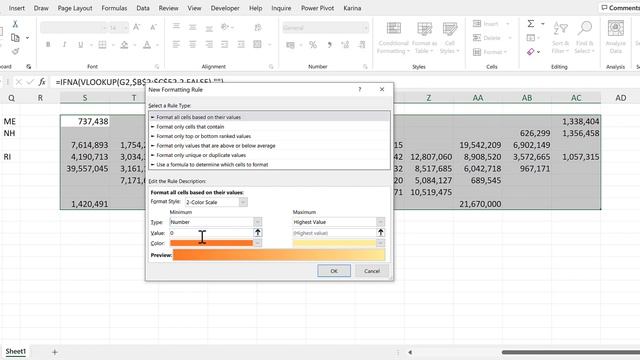Click the Analyze Data icon
The height and width of the screenshot is (360, 640).
[x=616, y=38]
